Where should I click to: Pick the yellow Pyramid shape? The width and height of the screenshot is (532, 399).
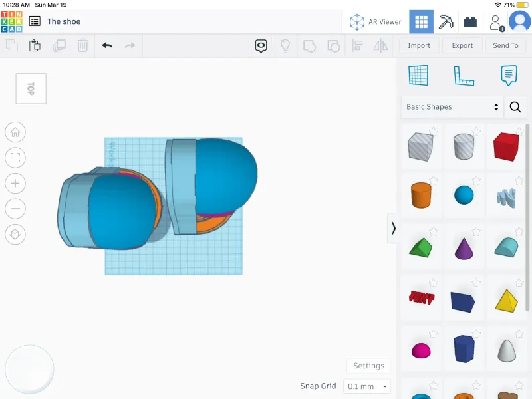pos(506,301)
